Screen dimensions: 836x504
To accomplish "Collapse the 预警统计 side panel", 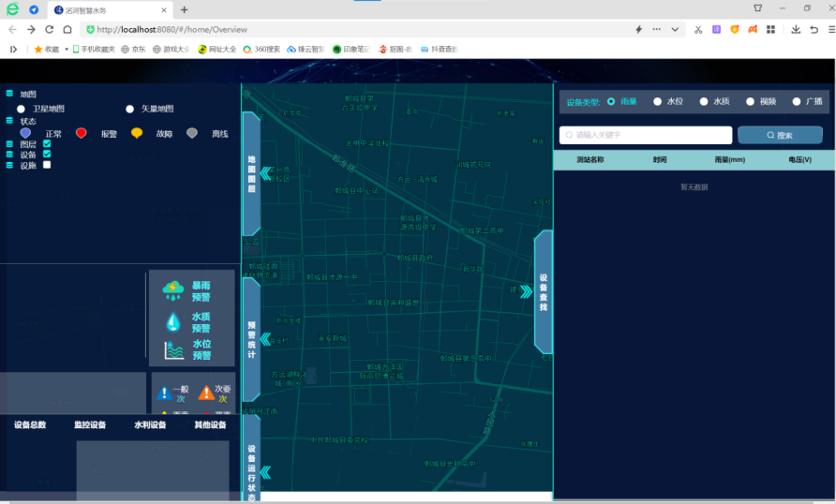I will [251, 338].
